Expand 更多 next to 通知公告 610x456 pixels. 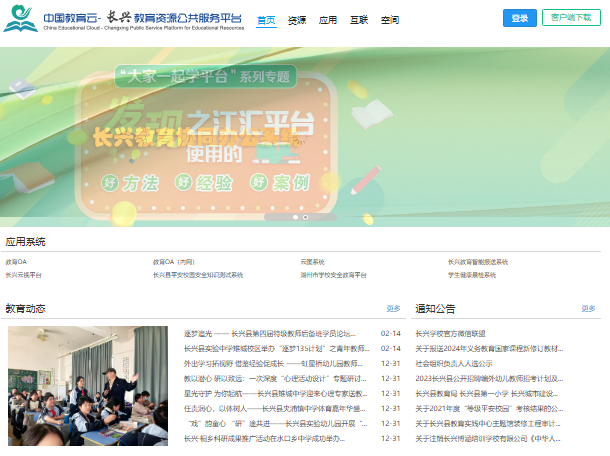coord(588,309)
